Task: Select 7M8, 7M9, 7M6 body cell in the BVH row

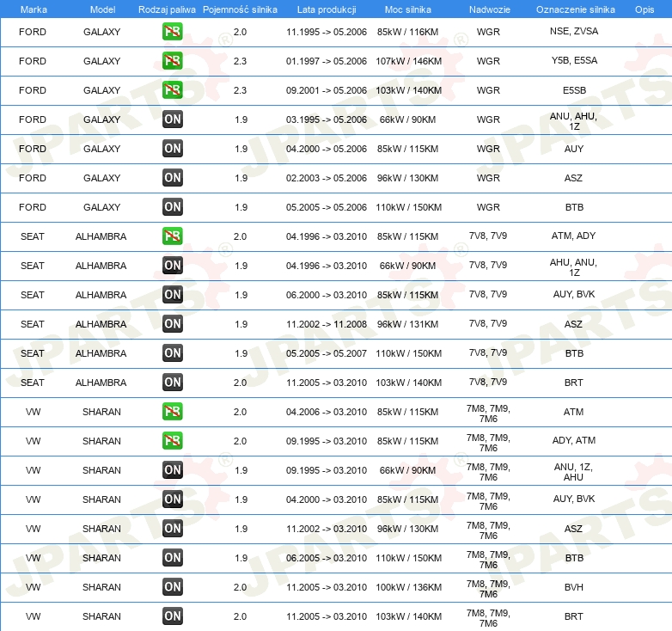Action: (x=488, y=589)
